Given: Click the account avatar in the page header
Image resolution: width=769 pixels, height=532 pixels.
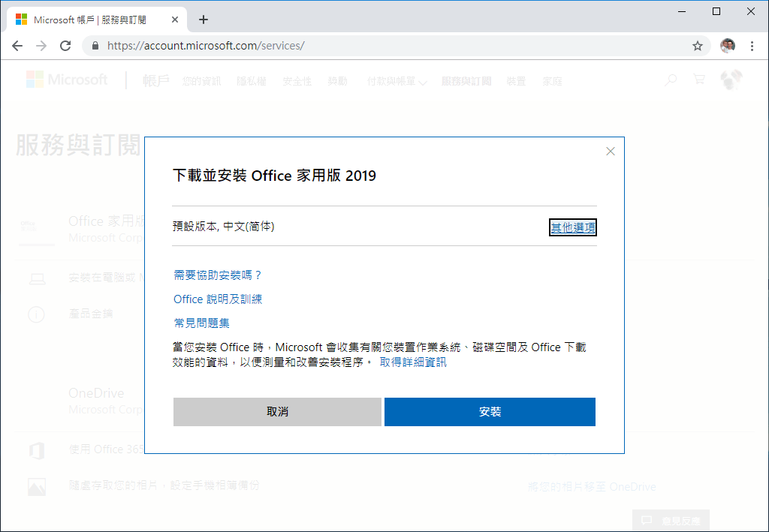Looking at the screenshot, I should point(731,78).
